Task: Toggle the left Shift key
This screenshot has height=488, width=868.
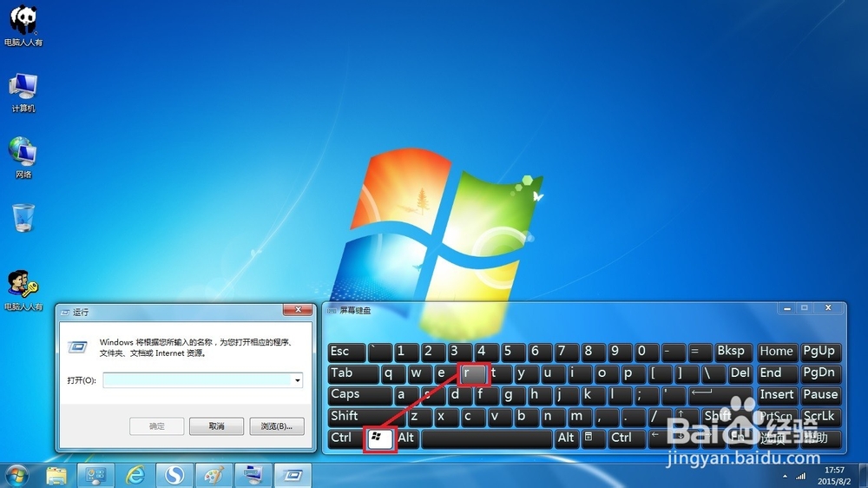Action: tap(366, 417)
